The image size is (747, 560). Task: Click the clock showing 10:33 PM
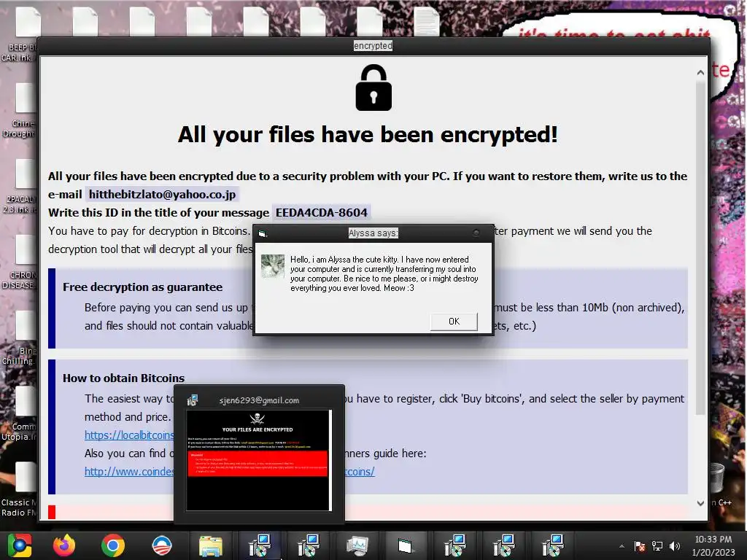713,540
